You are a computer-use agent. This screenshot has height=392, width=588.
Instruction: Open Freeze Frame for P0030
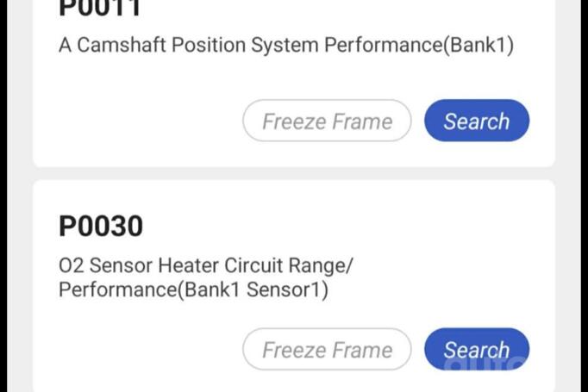coord(327,350)
